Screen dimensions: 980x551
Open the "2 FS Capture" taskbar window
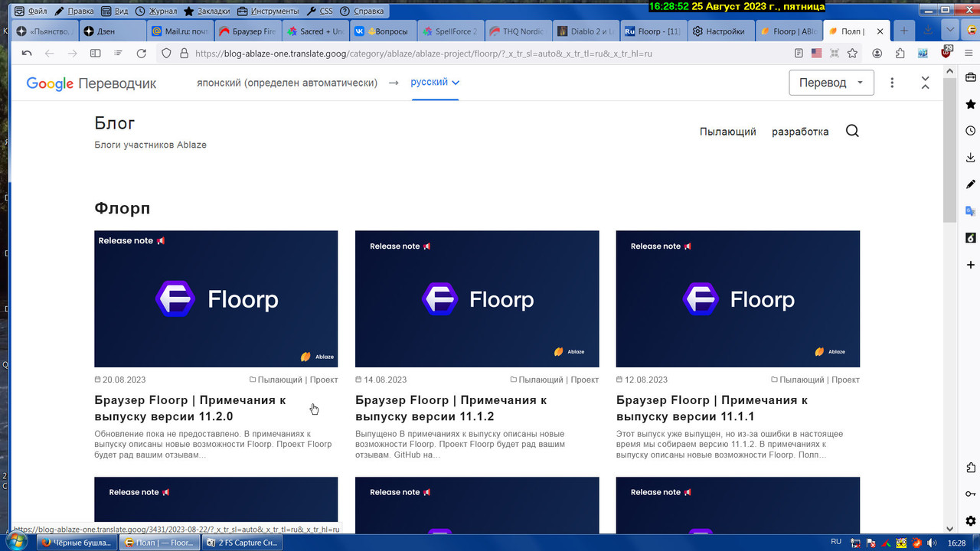tap(242, 543)
